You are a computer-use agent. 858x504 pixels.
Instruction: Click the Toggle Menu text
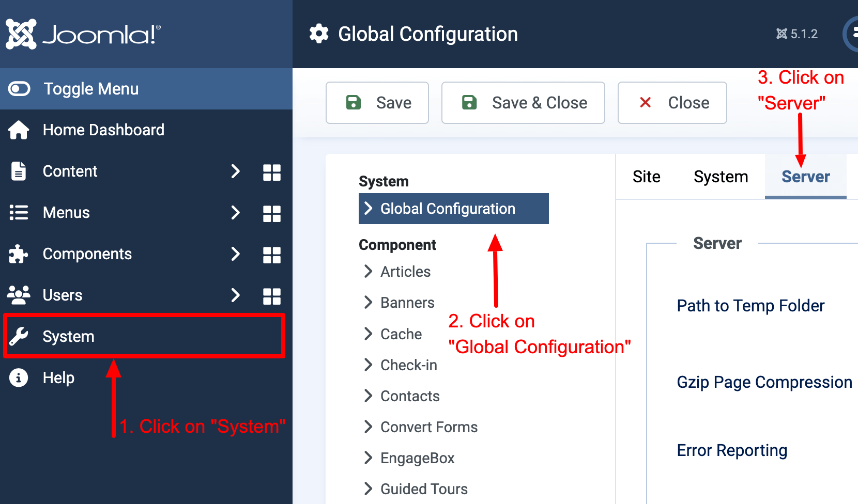click(91, 89)
